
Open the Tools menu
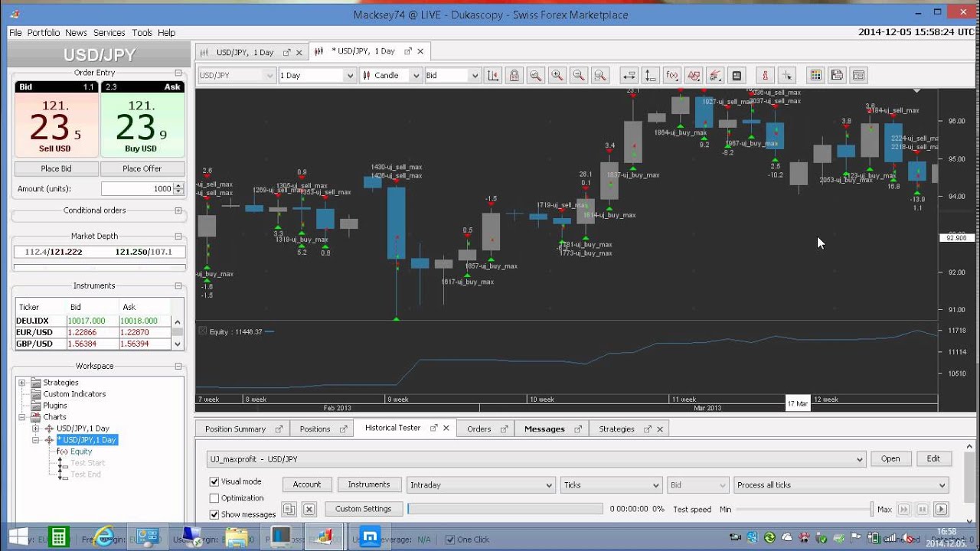click(142, 33)
